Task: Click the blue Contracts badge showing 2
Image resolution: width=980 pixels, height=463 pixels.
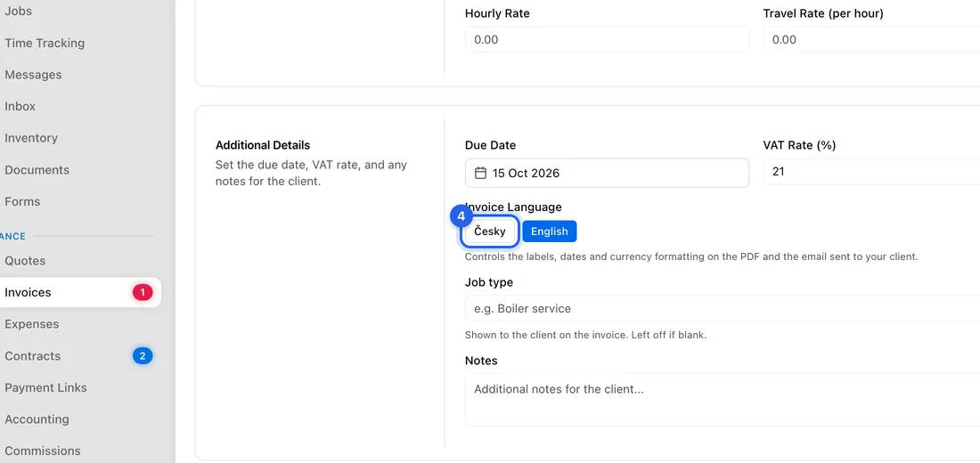Action: [143, 356]
